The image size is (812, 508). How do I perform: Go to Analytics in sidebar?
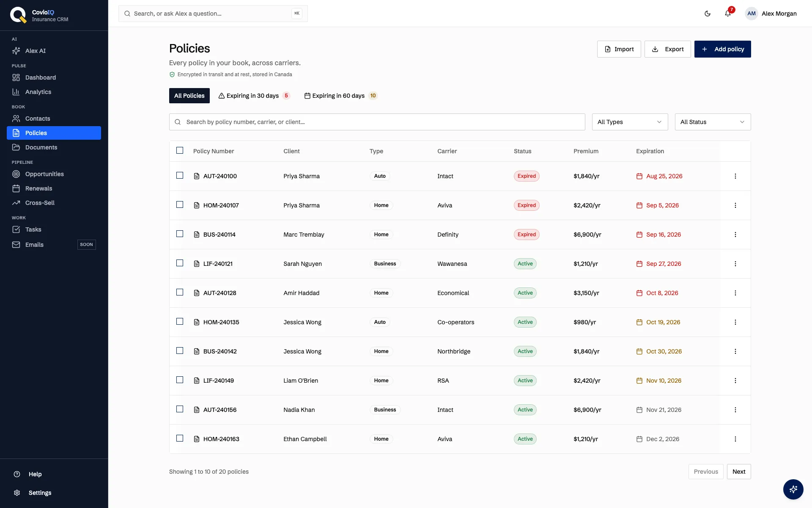point(54,92)
